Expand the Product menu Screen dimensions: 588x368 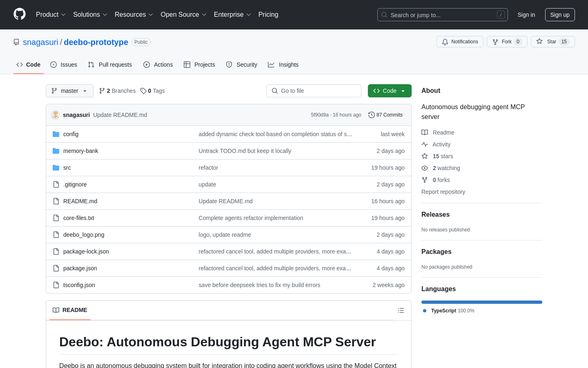pyautogui.click(x=51, y=15)
